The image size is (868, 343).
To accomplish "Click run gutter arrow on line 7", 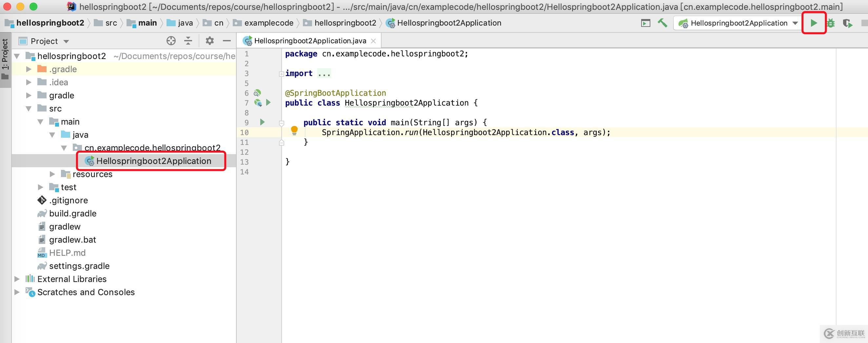I will coord(268,102).
